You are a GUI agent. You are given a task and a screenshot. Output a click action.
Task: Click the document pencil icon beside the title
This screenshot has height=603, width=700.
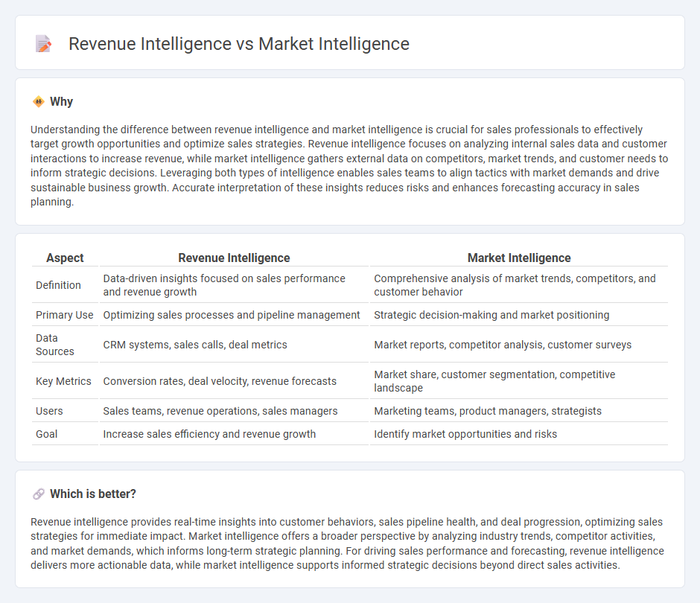[x=43, y=44]
